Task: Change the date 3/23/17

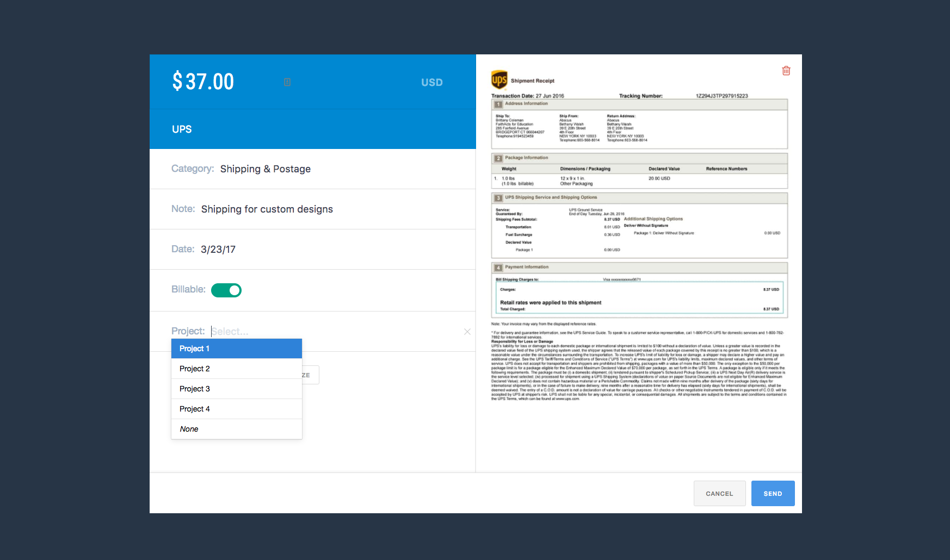Action: [x=313, y=250]
